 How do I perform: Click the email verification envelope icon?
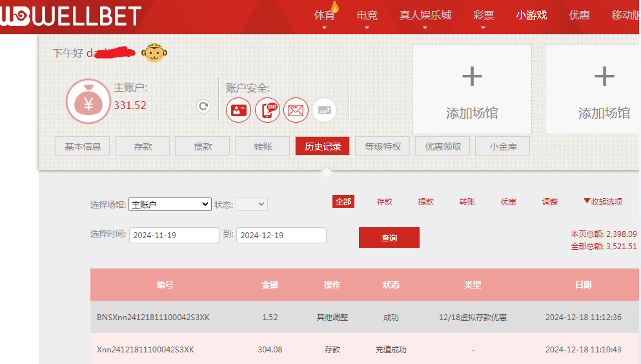[x=296, y=110]
